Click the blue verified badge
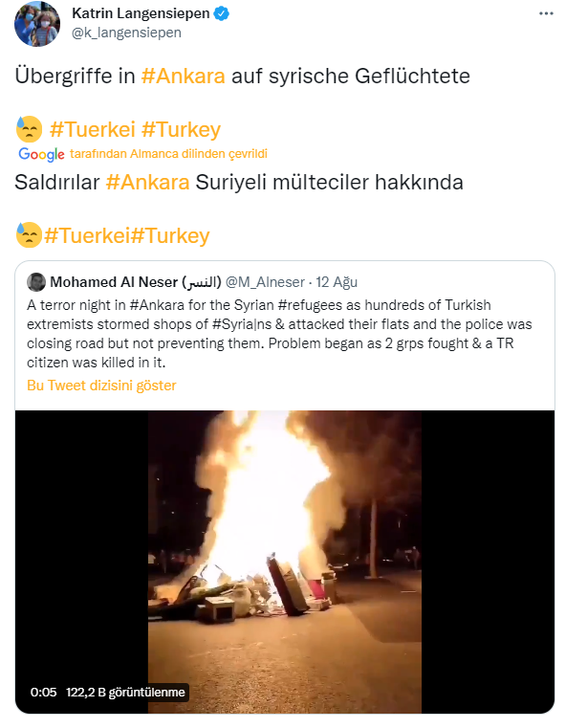The width and height of the screenshot is (565, 728). [221, 13]
